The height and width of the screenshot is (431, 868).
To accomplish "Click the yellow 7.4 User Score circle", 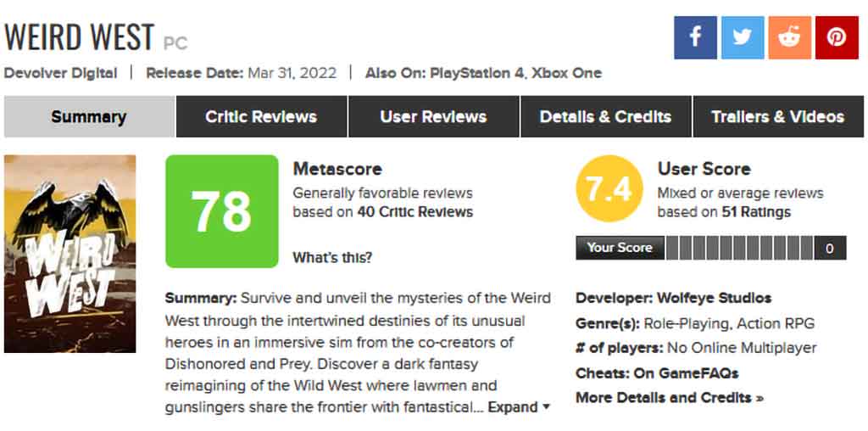I will [x=609, y=188].
